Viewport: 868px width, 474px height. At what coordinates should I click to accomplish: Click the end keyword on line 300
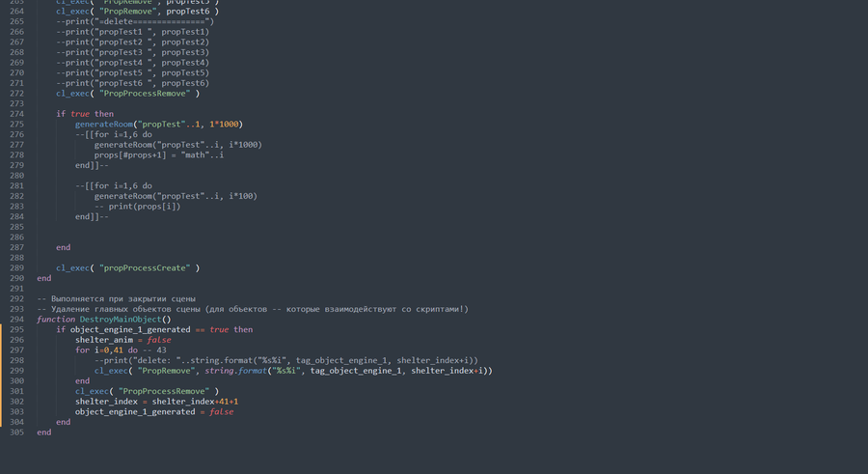coord(83,380)
